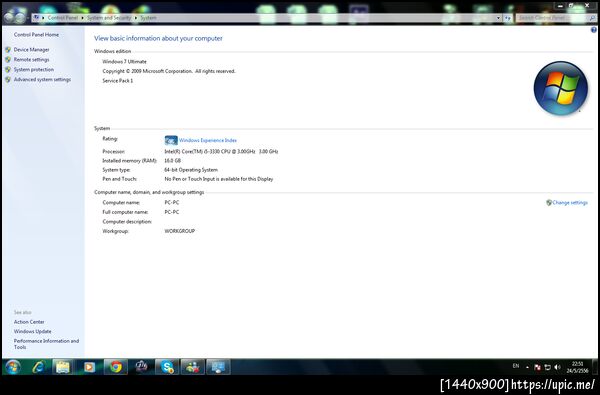Click the shield icon next to System protection

tap(8, 70)
